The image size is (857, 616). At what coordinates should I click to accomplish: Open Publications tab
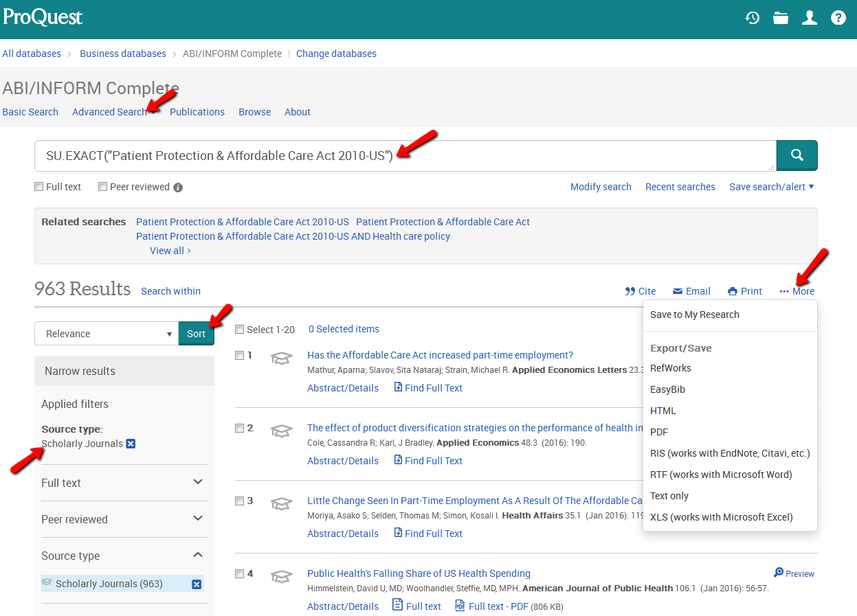197,112
